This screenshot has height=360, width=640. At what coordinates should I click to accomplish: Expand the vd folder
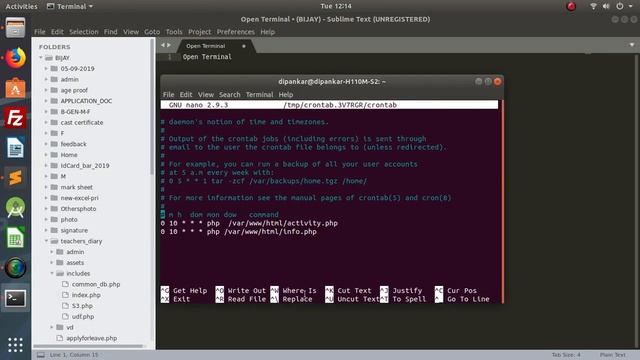[52, 327]
